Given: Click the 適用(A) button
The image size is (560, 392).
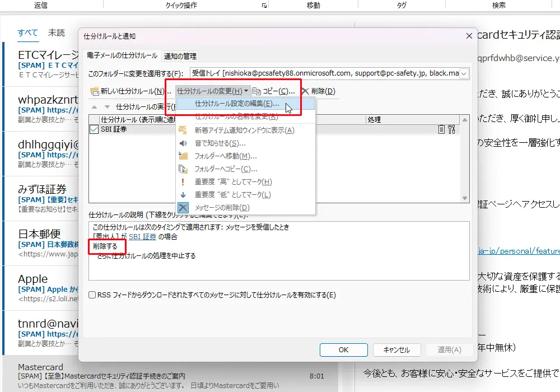Looking at the screenshot, I should click(x=449, y=350).
